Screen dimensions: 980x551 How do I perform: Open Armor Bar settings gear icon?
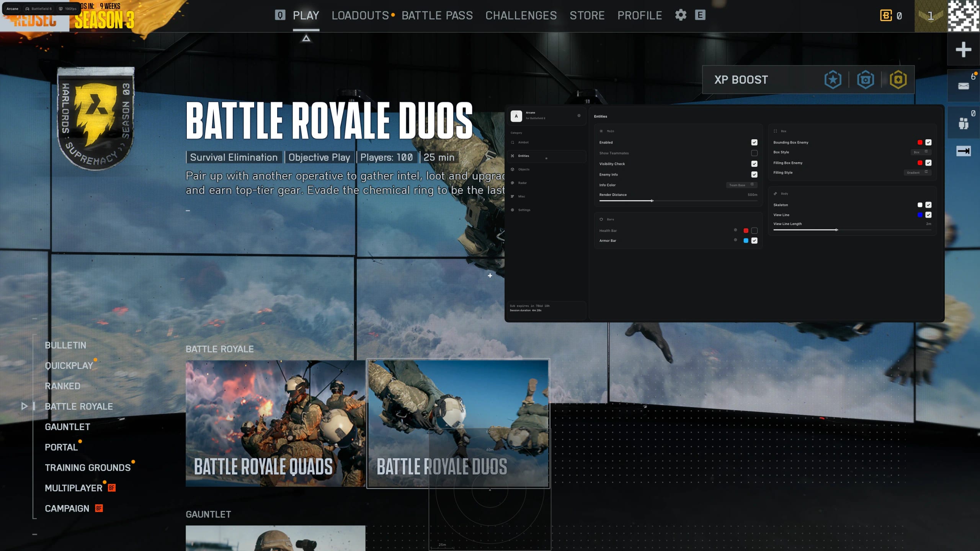click(x=735, y=240)
